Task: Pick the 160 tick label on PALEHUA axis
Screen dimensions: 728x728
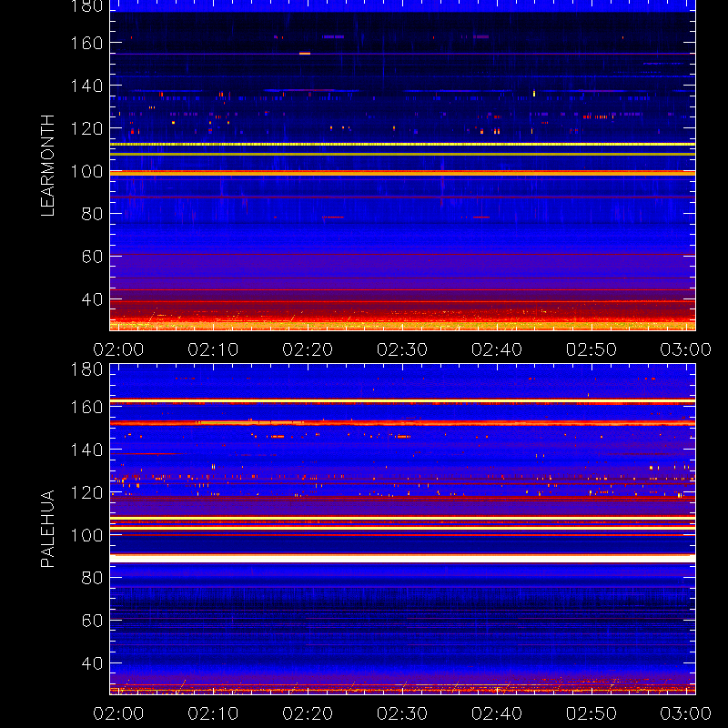Action: (86, 407)
